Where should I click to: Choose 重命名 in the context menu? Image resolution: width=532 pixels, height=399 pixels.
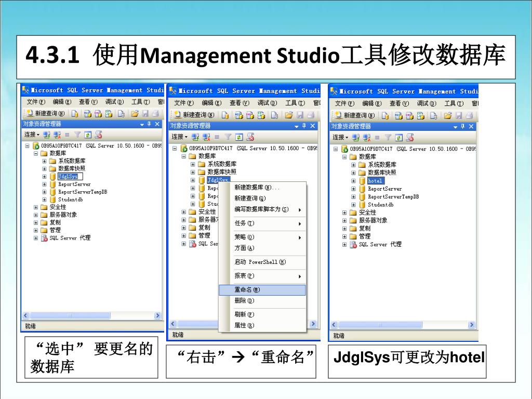pos(262,290)
